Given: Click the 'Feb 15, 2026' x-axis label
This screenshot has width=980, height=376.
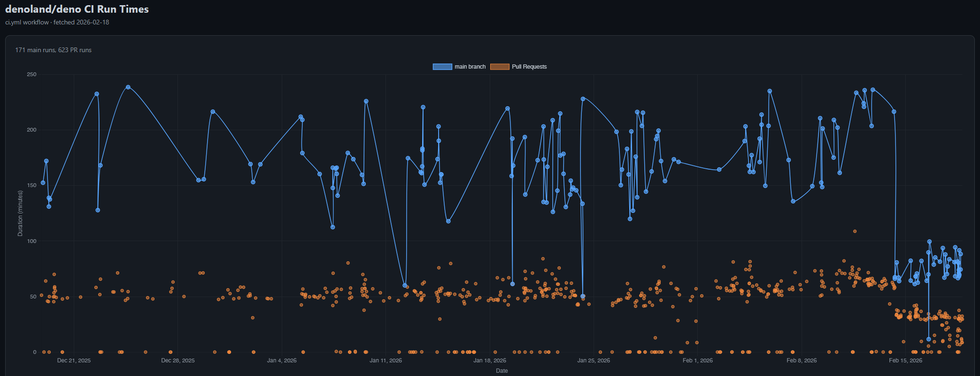Looking at the screenshot, I should (x=905, y=360).
